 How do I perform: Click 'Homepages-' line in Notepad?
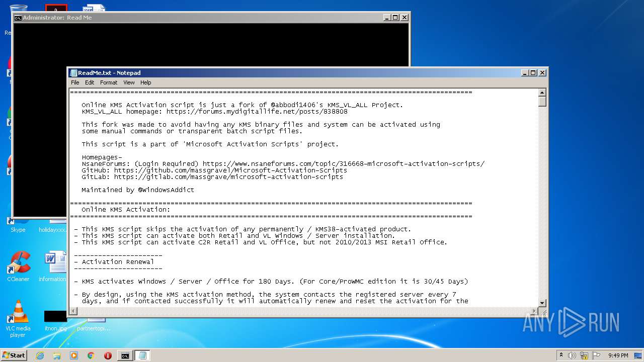click(x=102, y=157)
